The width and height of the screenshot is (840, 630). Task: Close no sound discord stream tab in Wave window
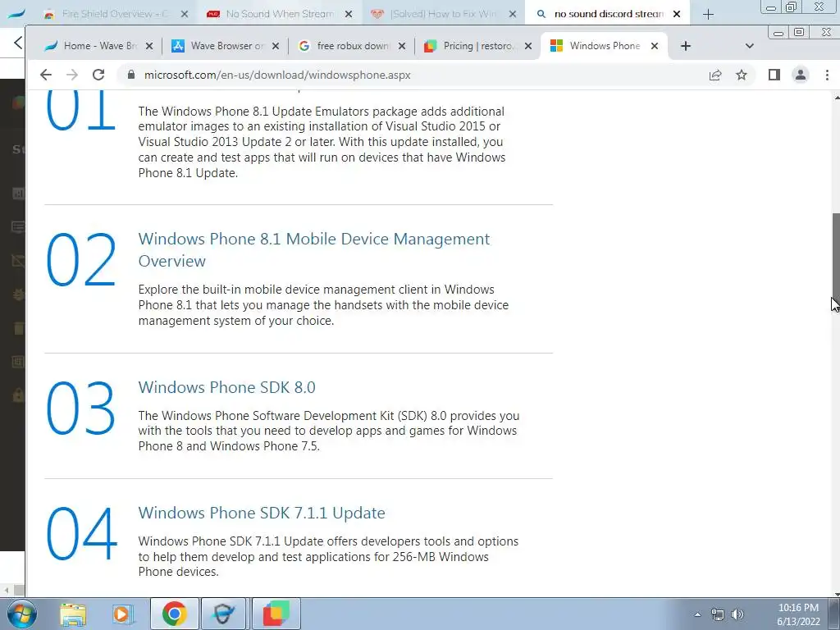tap(677, 14)
